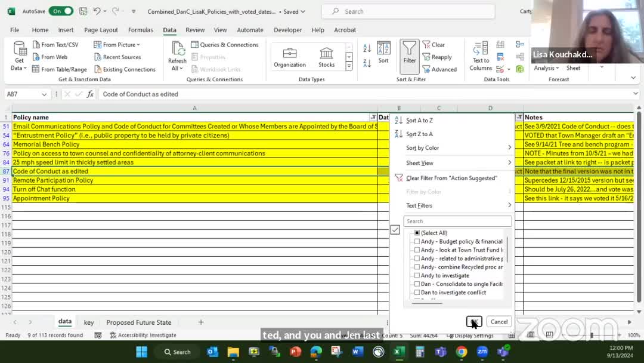Screen dimensions: 644x363
Task: Import data From Text/CSV
Action: 55,44
